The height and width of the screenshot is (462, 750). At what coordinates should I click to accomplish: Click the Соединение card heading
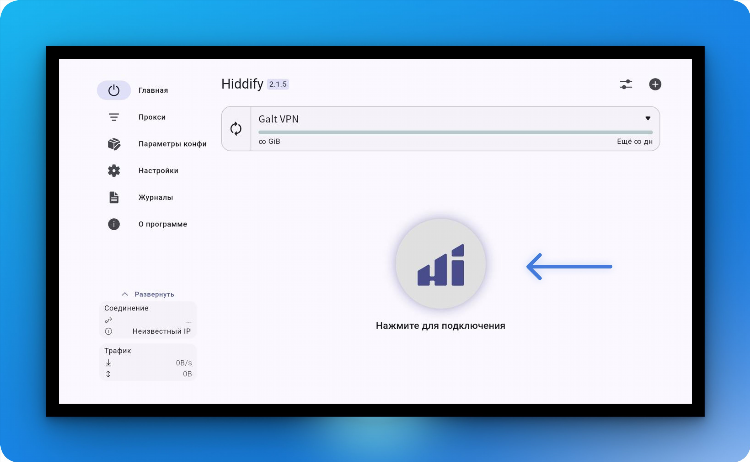click(x=126, y=308)
